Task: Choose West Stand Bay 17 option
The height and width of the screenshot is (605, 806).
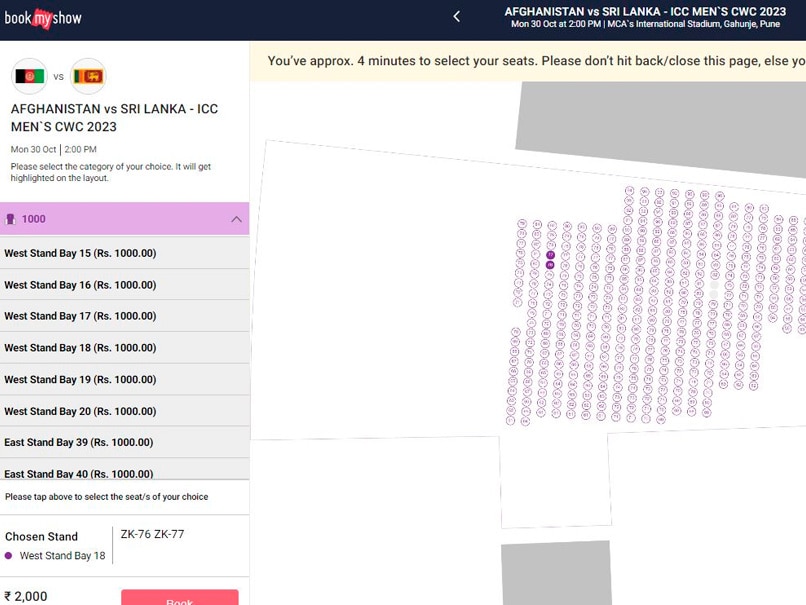Action: pyautogui.click(x=124, y=316)
